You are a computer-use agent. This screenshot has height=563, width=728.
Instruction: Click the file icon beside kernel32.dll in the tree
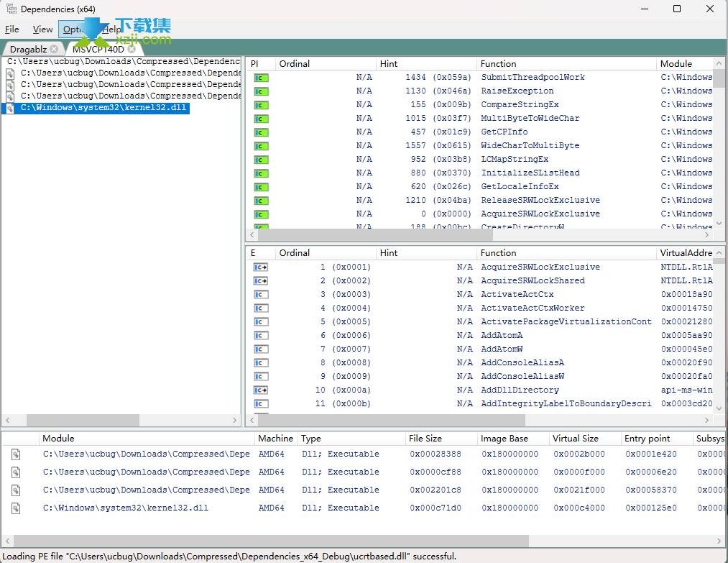[x=10, y=108]
